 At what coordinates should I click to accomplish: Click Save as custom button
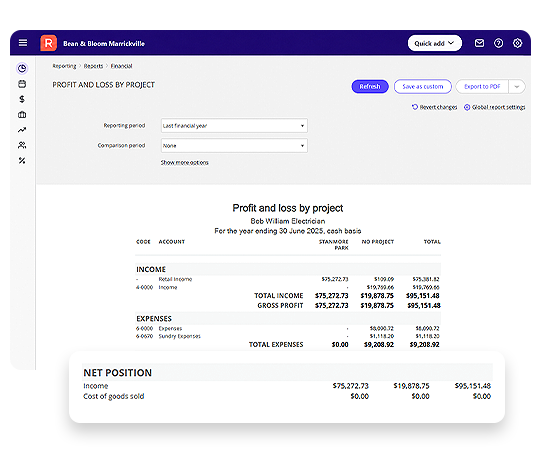423,87
